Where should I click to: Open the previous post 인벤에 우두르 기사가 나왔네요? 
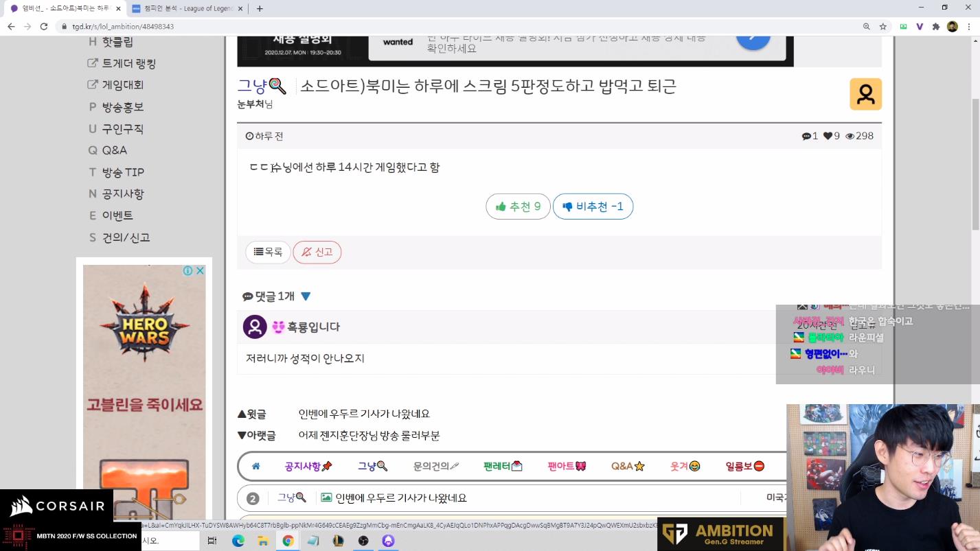point(364,414)
